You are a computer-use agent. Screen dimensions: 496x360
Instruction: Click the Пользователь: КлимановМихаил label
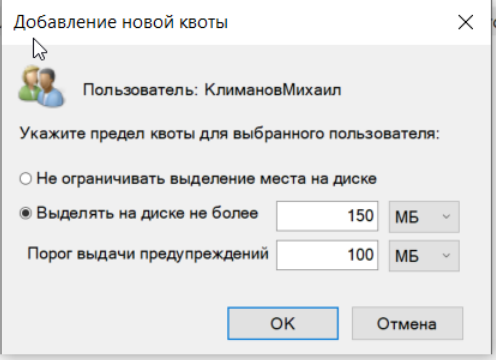[x=212, y=90]
